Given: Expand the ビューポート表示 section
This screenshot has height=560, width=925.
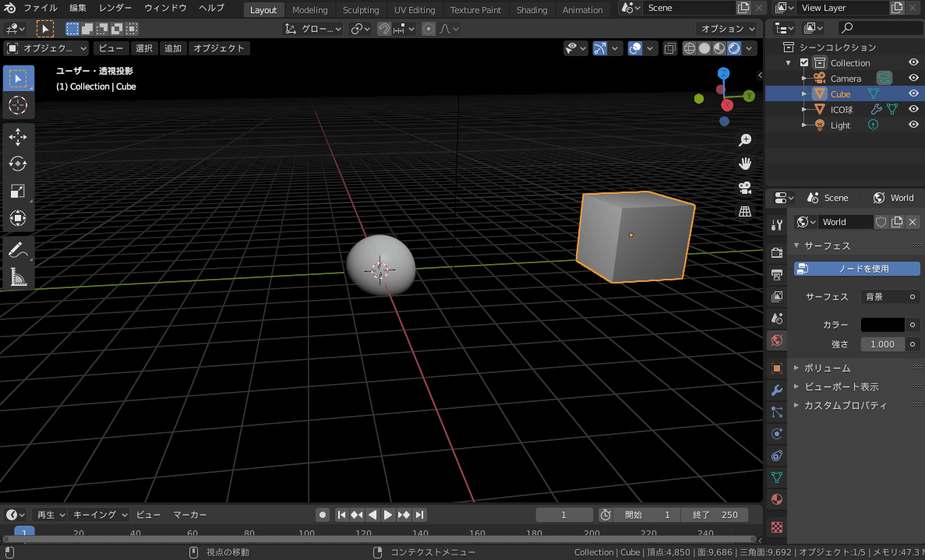Looking at the screenshot, I should pyautogui.click(x=840, y=386).
